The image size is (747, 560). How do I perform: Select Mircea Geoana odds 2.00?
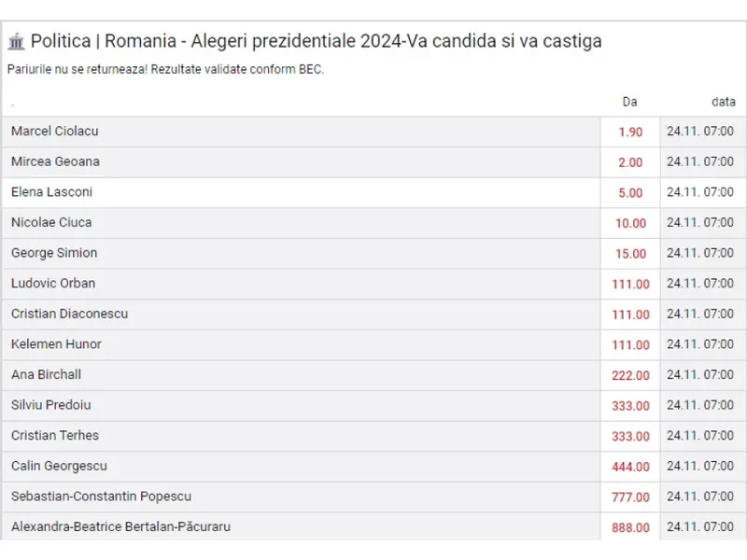click(630, 162)
